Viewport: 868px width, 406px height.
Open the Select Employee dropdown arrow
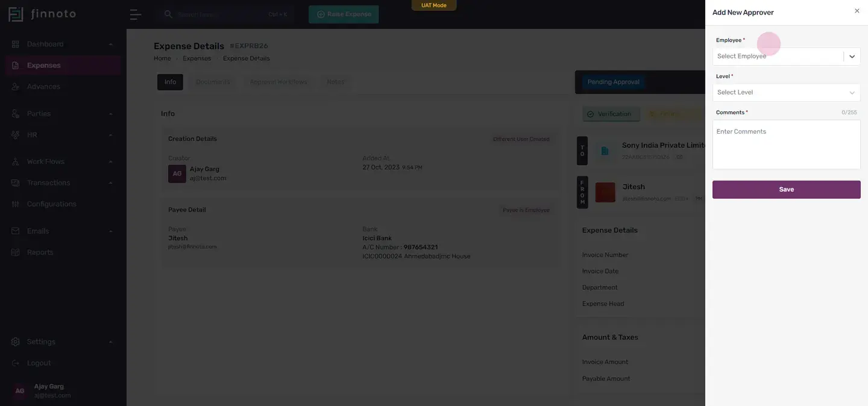[x=852, y=57]
